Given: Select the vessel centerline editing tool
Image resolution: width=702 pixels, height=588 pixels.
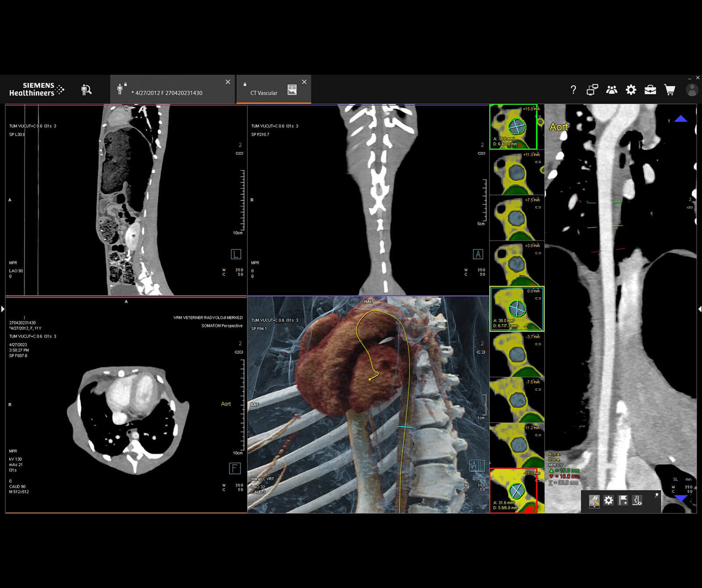Looking at the screenshot, I should pos(594,500).
